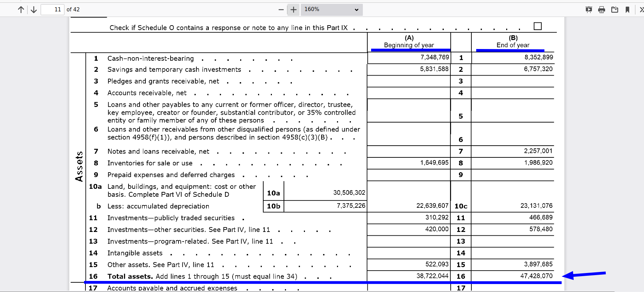
Task: Click 'Notes and loans receivable, net' label
Action: point(159,152)
